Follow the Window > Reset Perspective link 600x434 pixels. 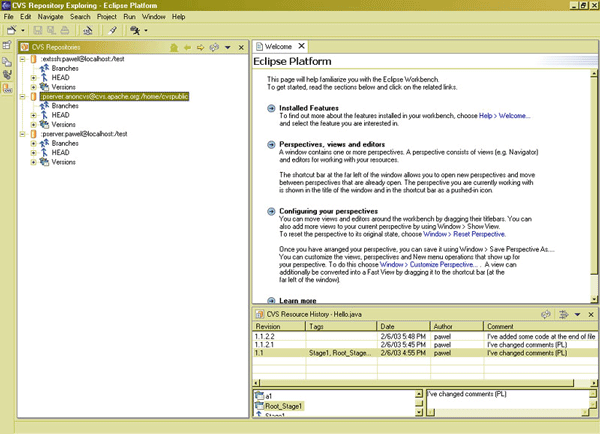pyautogui.click(x=464, y=234)
